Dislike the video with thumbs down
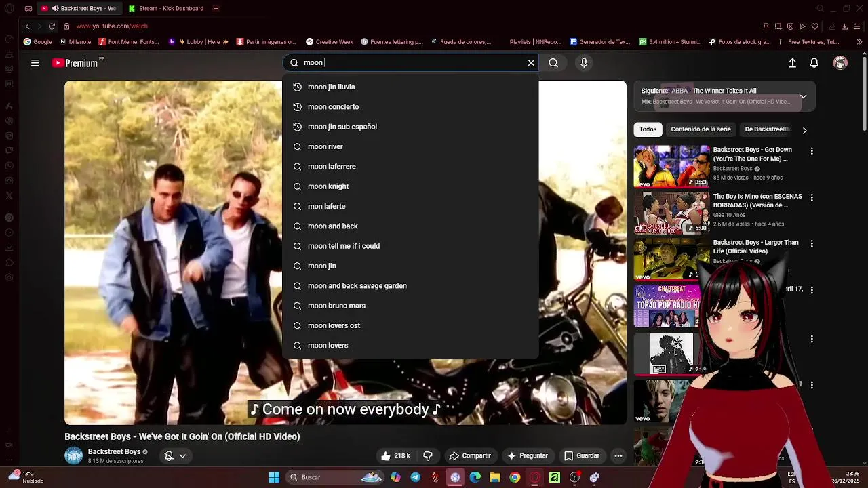 (428, 455)
